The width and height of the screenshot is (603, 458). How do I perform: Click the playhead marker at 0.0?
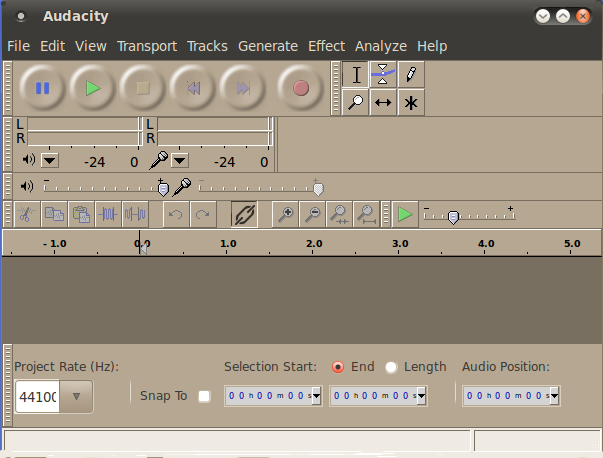point(143,249)
